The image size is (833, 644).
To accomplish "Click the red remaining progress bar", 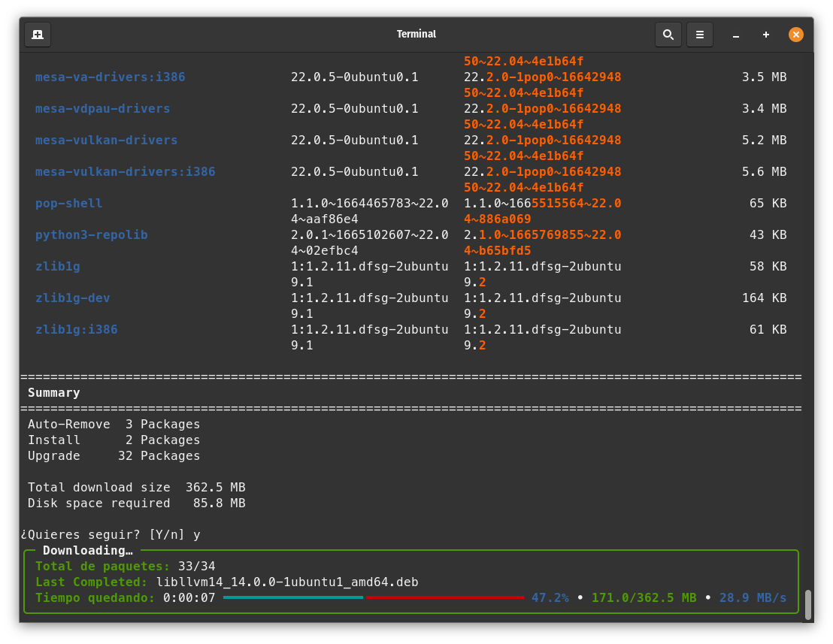I will [445, 598].
